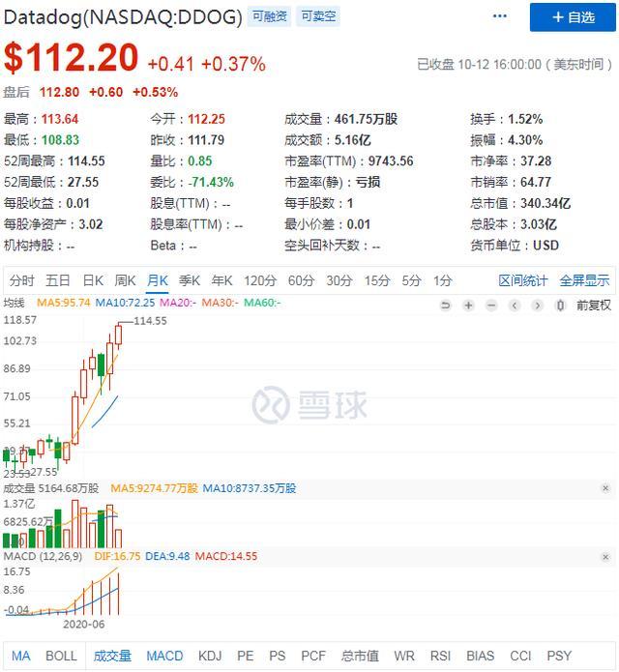
Task: Click the 可卖空 tag
Action: (x=318, y=16)
